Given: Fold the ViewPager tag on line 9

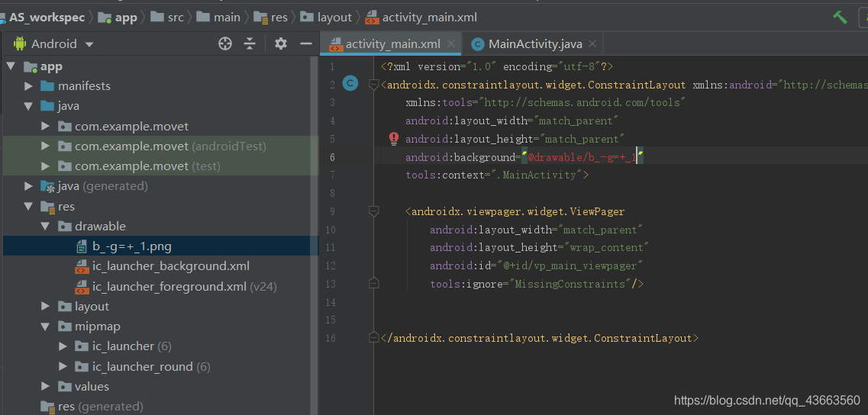Looking at the screenshot, I should click(373, 211).
